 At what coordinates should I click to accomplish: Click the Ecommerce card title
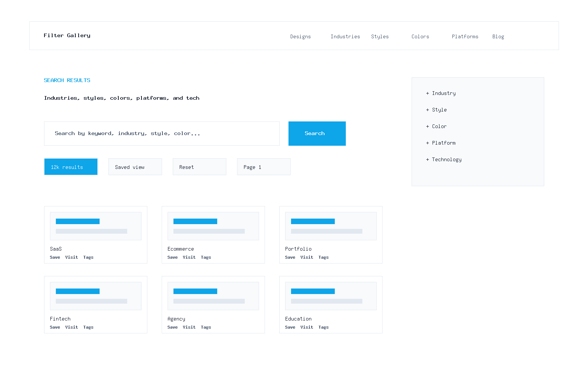click(180, 249)
